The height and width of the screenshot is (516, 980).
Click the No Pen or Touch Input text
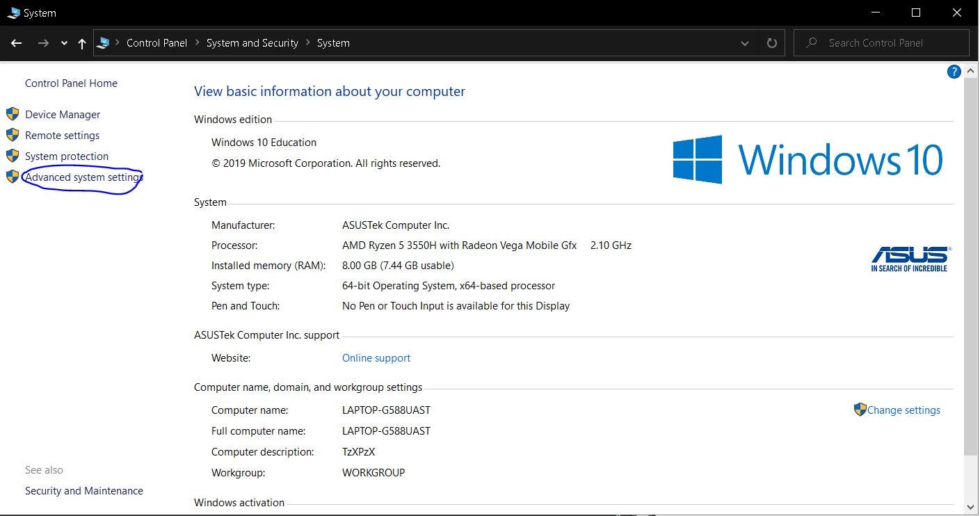click(456, 306)
